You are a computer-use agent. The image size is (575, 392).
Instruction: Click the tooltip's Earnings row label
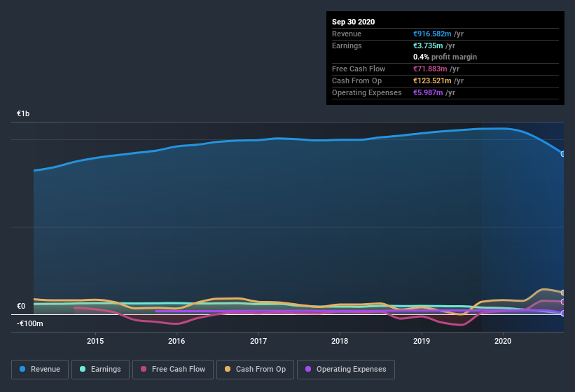coord(347,45)
